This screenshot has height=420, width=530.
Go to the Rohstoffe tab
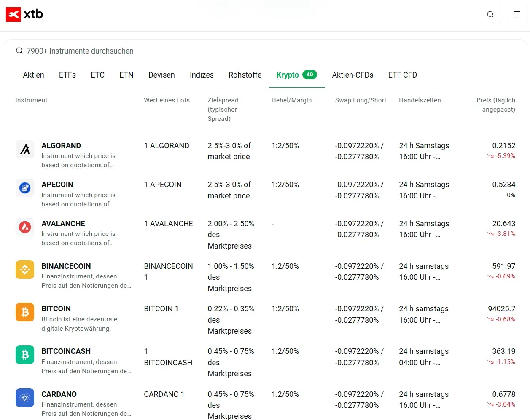click(x=245, y=75)
